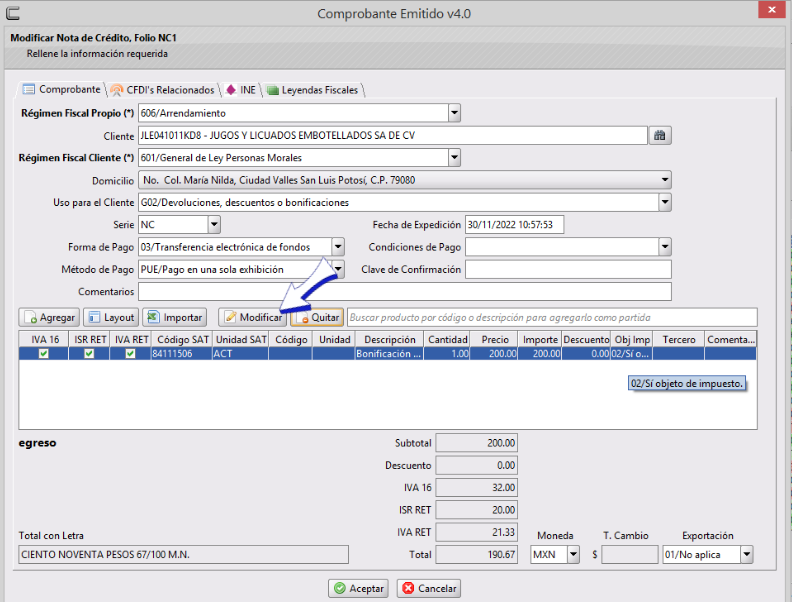
Task: Open the INE tab
Action: [241, 90]
